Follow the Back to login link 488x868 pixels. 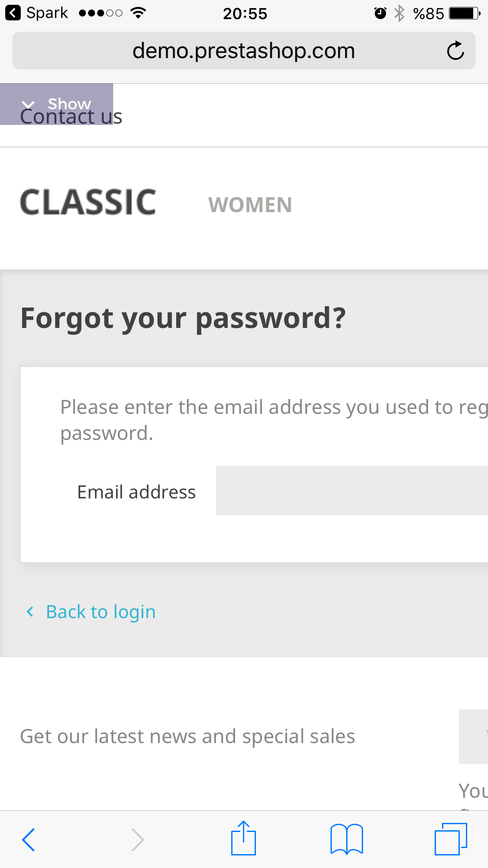(x=100, y=612)
